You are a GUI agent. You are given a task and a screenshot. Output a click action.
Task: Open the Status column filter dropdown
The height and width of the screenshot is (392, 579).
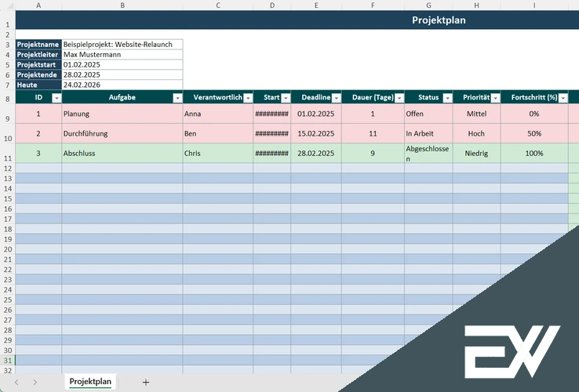[447, 98]
